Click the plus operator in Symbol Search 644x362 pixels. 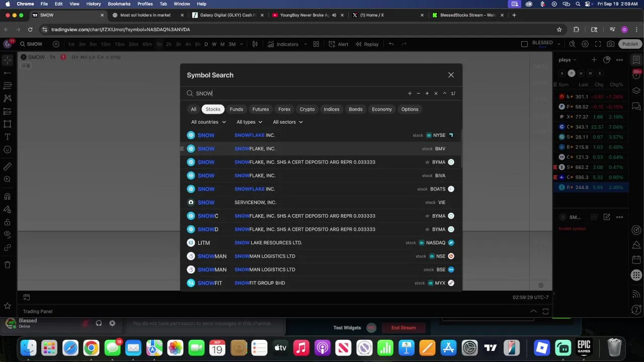pyautogui.click(x=427, y=94)
